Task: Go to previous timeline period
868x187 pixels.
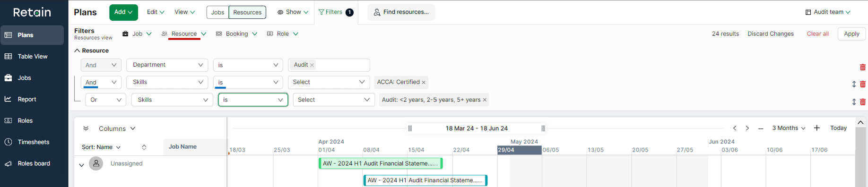Action: click(735, 128)
